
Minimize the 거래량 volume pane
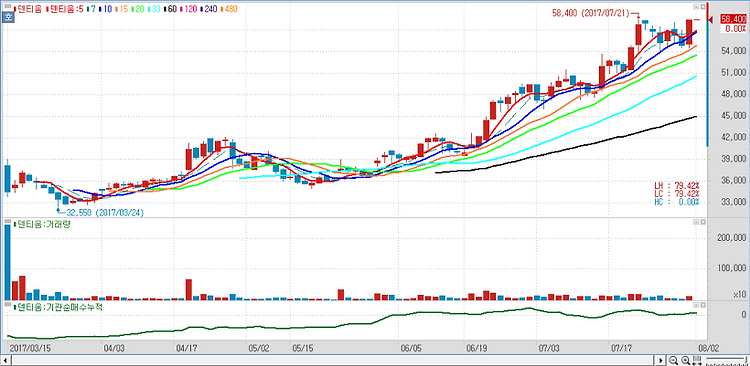pyautogui.click(x=696, y=222)
